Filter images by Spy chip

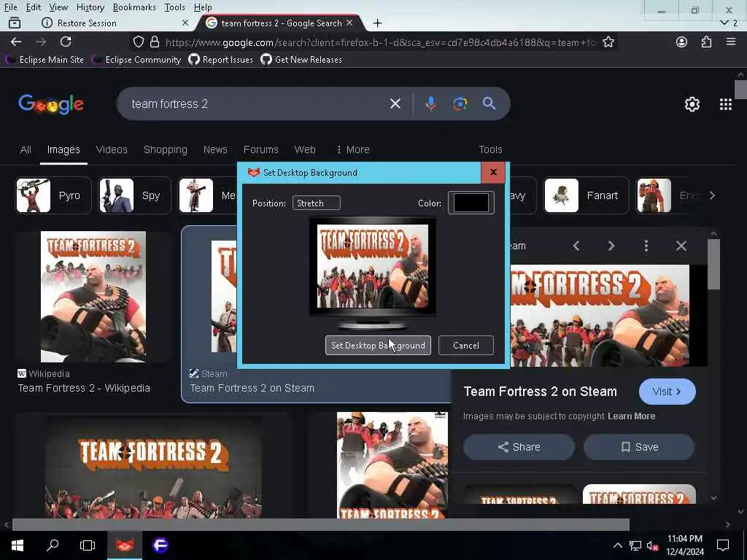pos(134,195)
